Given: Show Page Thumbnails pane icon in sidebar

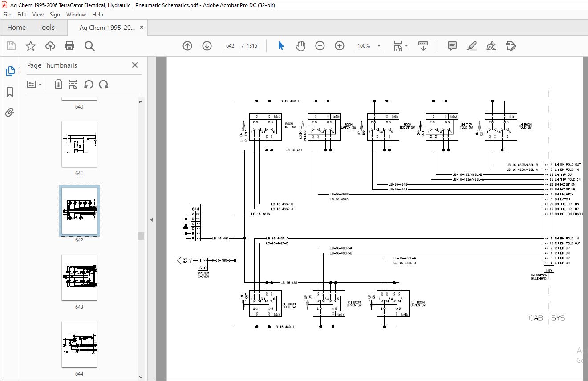Looking at the screenshot, I should pos(10,71).
